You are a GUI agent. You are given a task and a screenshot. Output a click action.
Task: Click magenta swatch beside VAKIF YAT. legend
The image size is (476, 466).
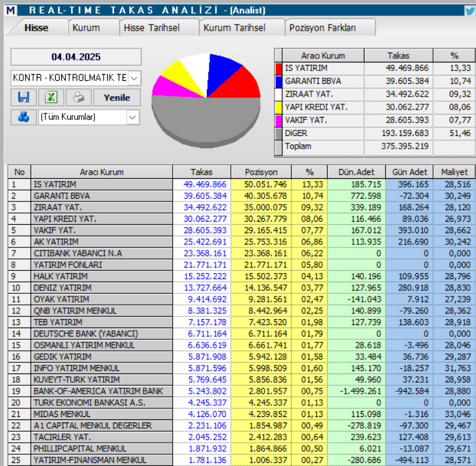click(x=278, y=121)
